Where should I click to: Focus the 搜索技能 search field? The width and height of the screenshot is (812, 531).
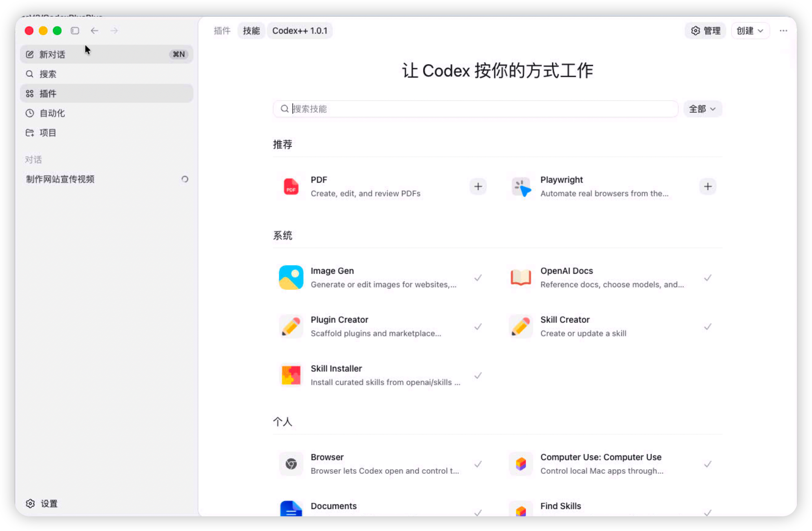[x=475, y=109]
